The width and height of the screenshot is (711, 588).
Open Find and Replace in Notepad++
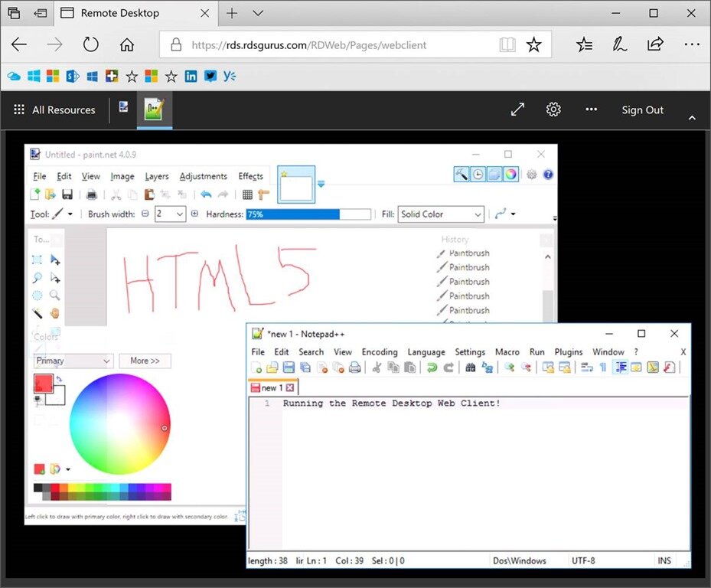coord(486,367)
